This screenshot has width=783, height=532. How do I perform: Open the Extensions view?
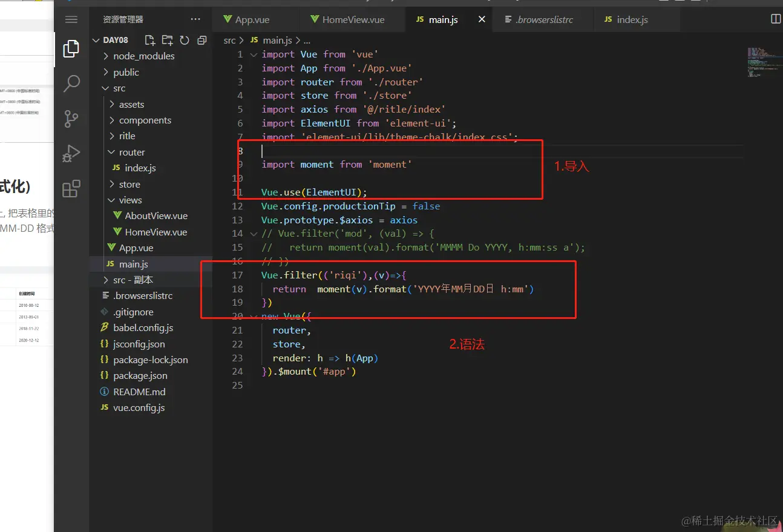point(71,188)
